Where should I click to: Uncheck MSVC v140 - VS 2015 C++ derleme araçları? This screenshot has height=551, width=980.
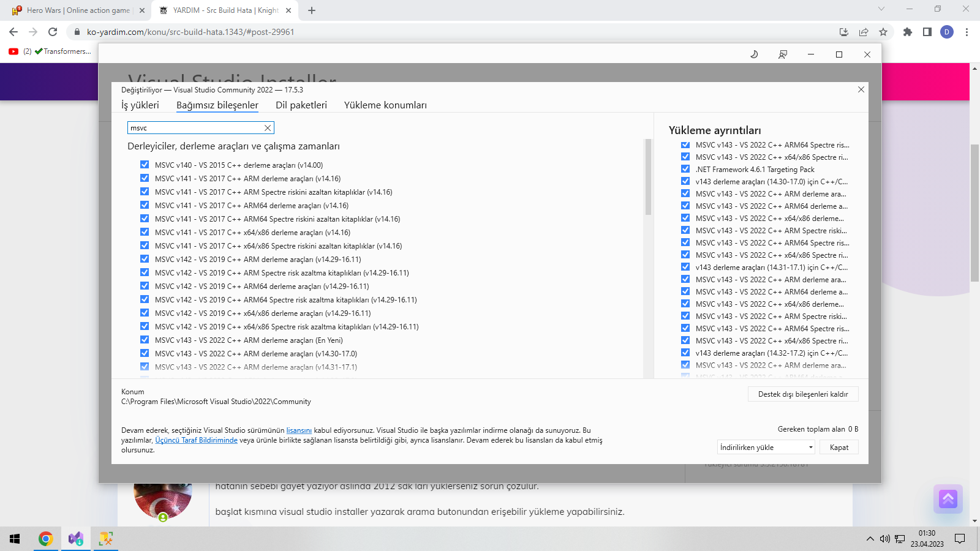click(x=145, y=165)
